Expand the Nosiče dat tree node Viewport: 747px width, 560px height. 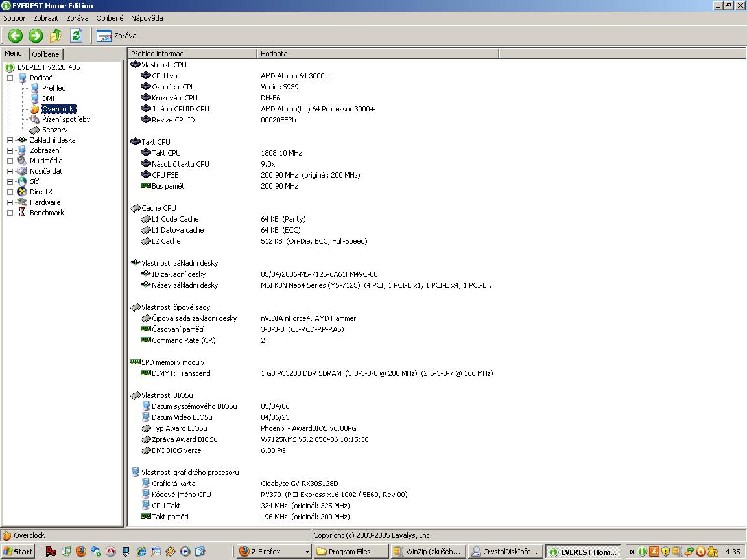click(10, 171)
